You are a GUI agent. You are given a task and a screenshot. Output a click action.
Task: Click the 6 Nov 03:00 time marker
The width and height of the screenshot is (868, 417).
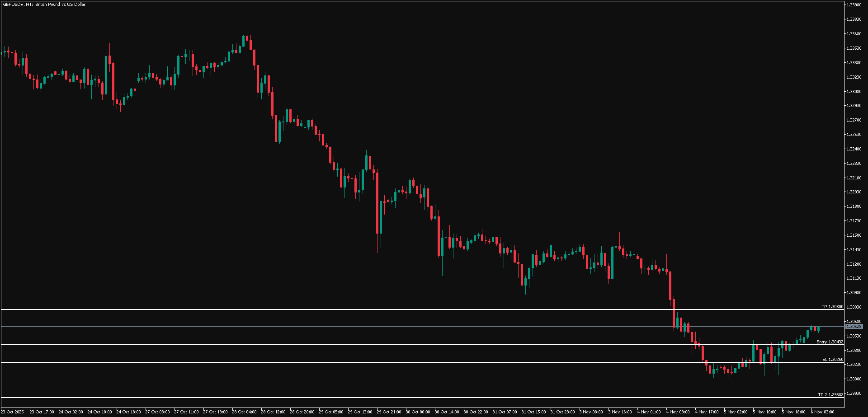pos(822,412)
